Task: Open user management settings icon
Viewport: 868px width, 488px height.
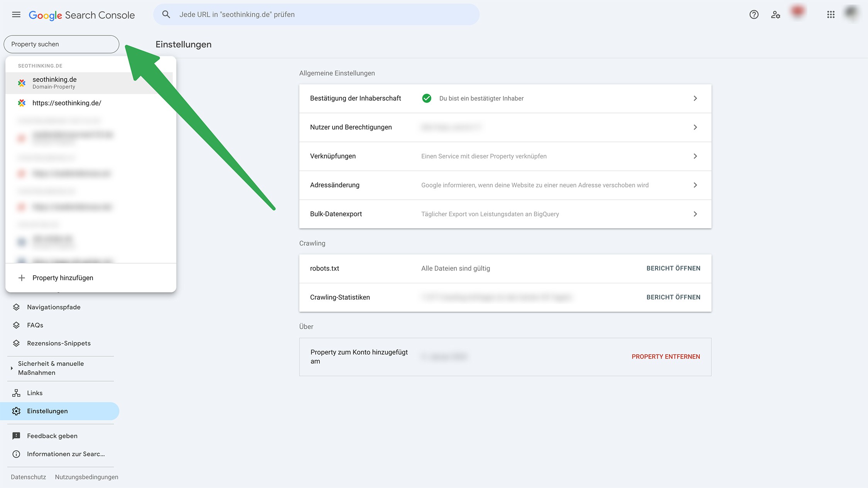Action: click(775, 15)
